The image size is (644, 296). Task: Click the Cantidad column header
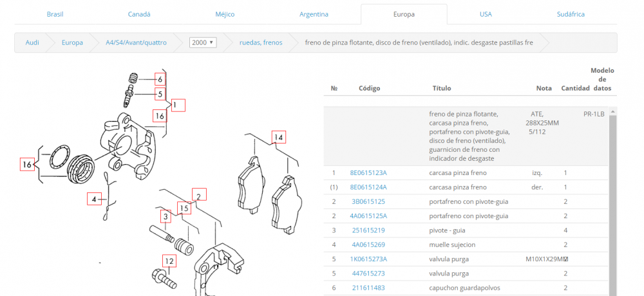[x=575, y=88]
